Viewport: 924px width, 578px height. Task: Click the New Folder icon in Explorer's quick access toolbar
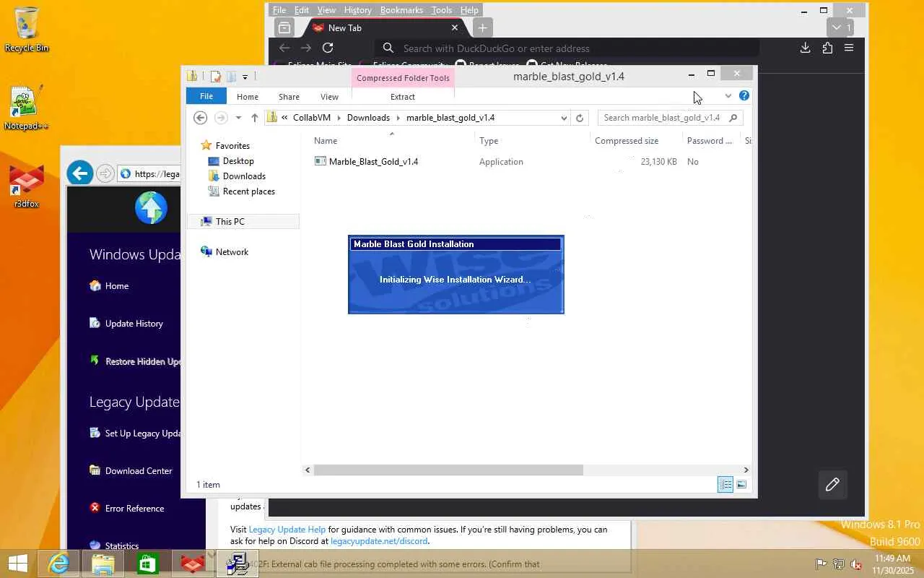pos(231,76)
